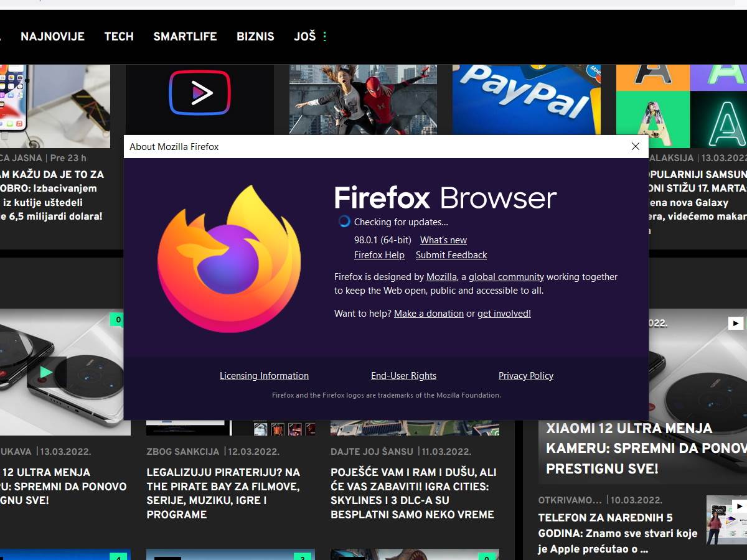Open the "What's new" link
The width and height of the screenshot is (747, 560).
(443, 240)
